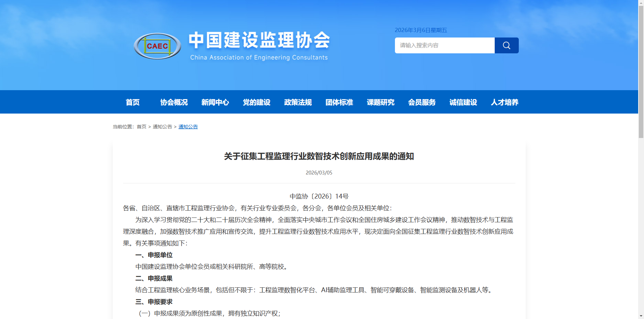Click the document number 中监协〔2026〕14号
Image resolution: width=644 pixels, height=319 pixels.
(319, 196)
